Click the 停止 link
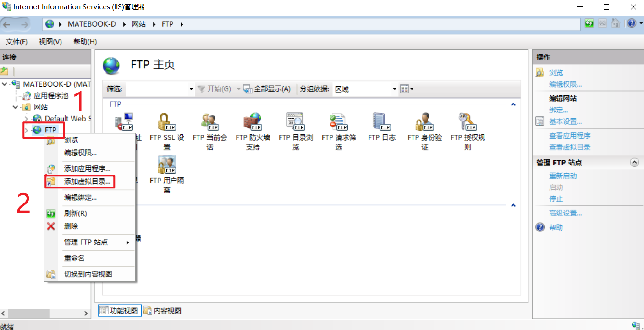The image size is (644, 330). pyautogui.click(x=556, y=199)
